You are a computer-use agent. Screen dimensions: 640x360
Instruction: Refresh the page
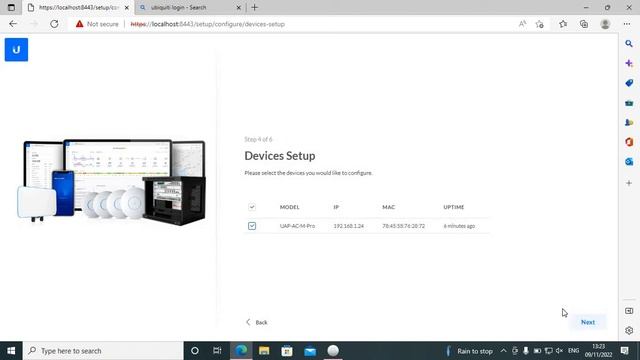54,24
